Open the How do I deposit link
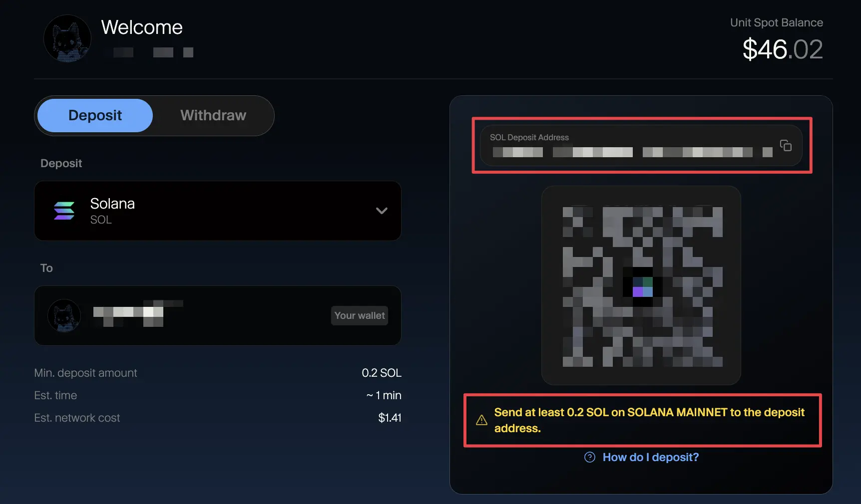 coord(650,457)
